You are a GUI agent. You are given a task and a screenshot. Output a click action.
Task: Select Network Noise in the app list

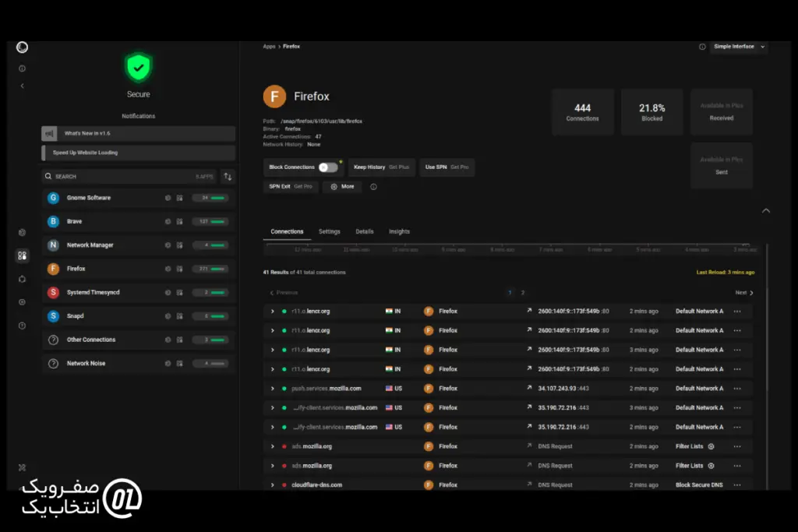pos(138,363)
